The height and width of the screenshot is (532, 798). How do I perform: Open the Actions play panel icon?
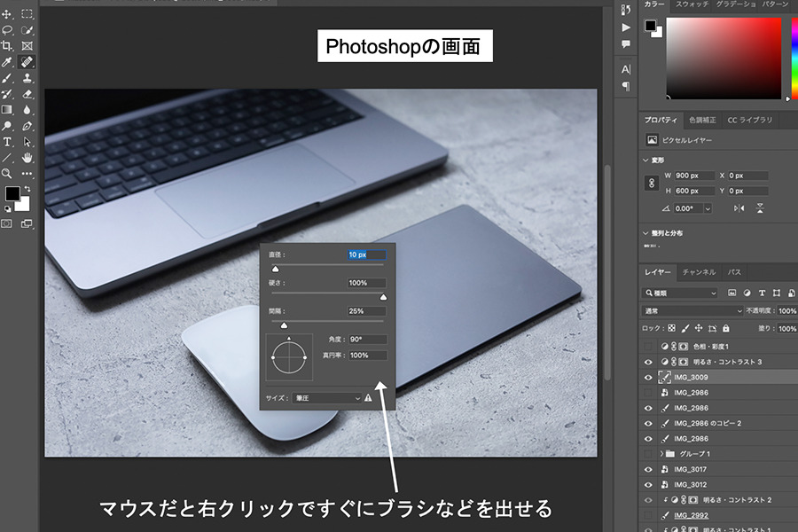626,27
